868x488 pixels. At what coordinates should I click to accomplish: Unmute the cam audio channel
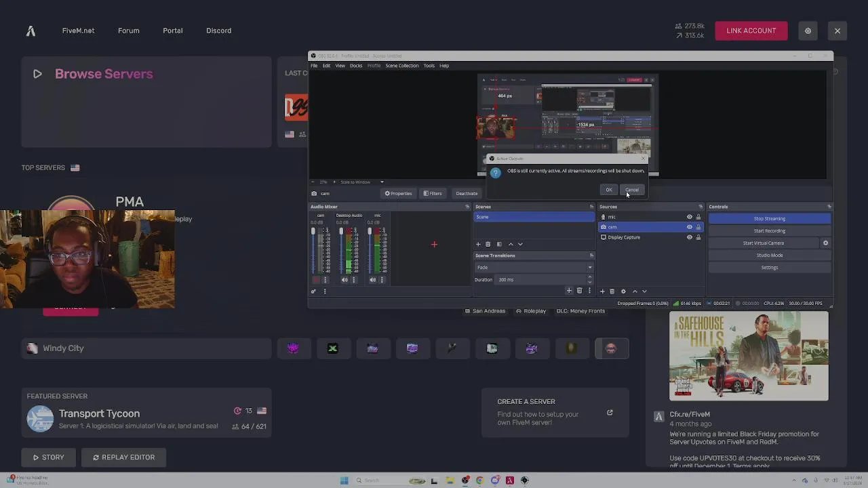tap(316, 279)
